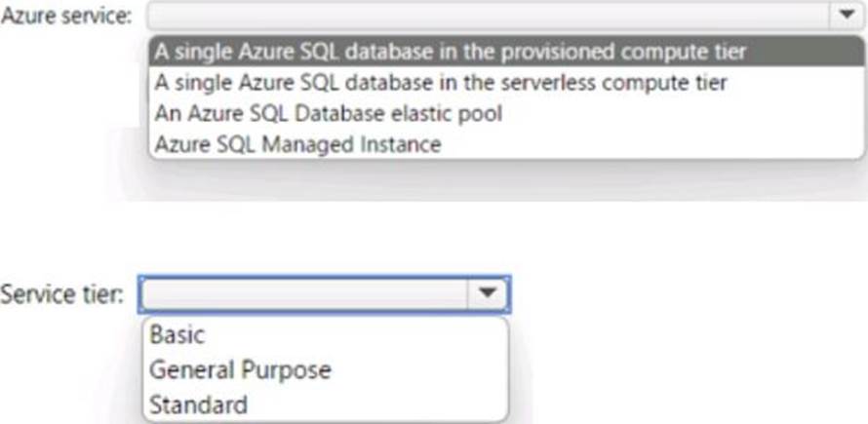Image resolution: width=868 pixels, height=424 pixels.
Task: Click the Service tier label
Action: pyautogui.click(x=60, y=295)
